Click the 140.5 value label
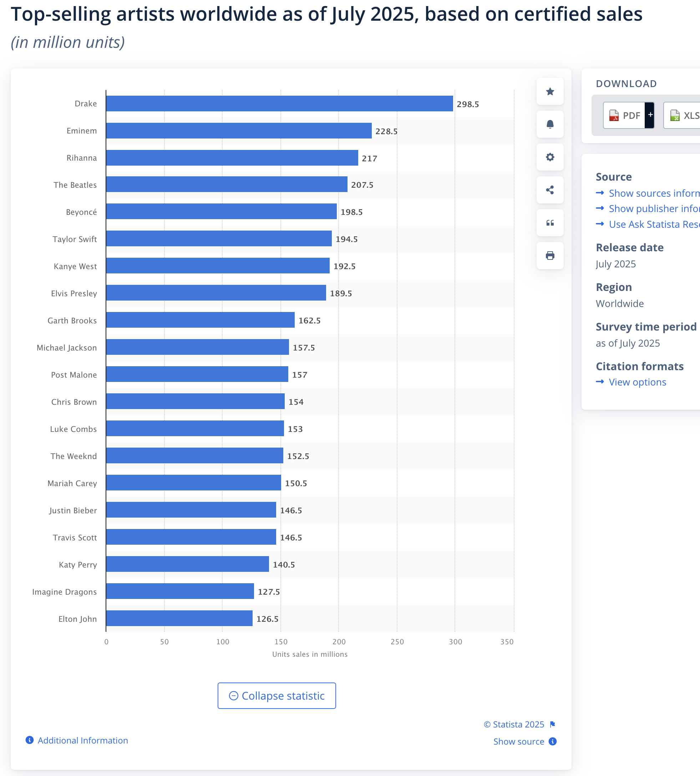 (x=284, y=565)
